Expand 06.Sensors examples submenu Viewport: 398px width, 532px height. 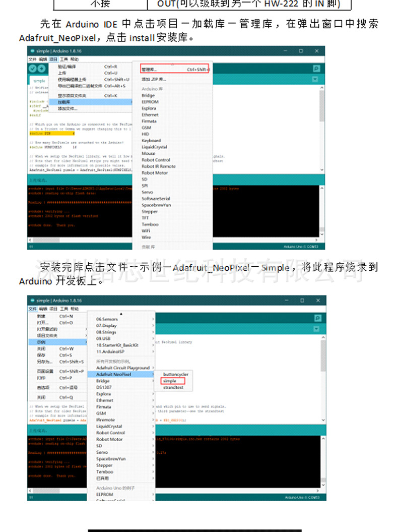[x=121, y=319]
